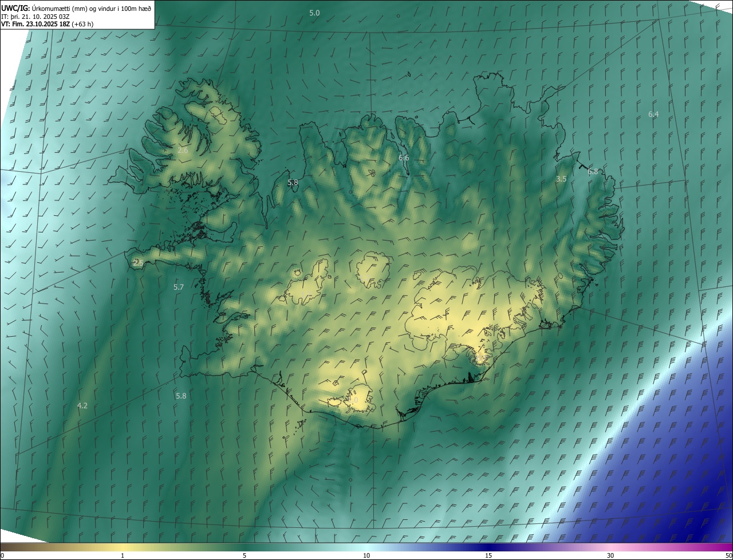
Task: Click the 6.4 value label
Action: point(653,115)
